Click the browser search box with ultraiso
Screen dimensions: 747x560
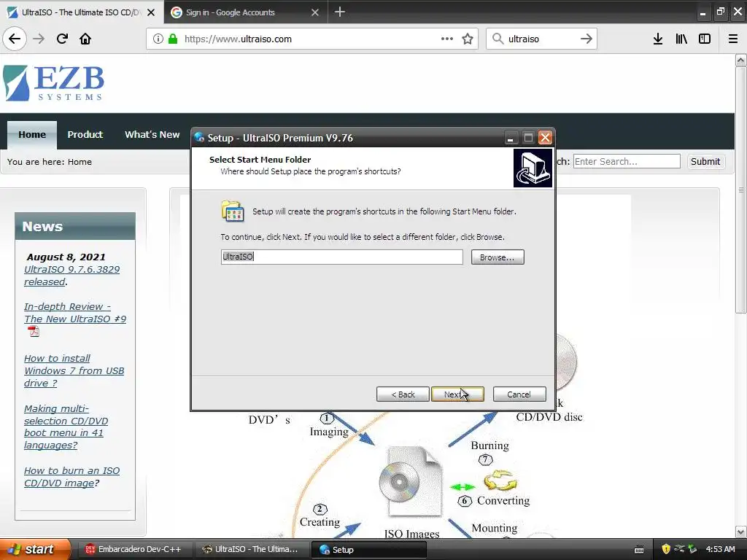point(541,39)
